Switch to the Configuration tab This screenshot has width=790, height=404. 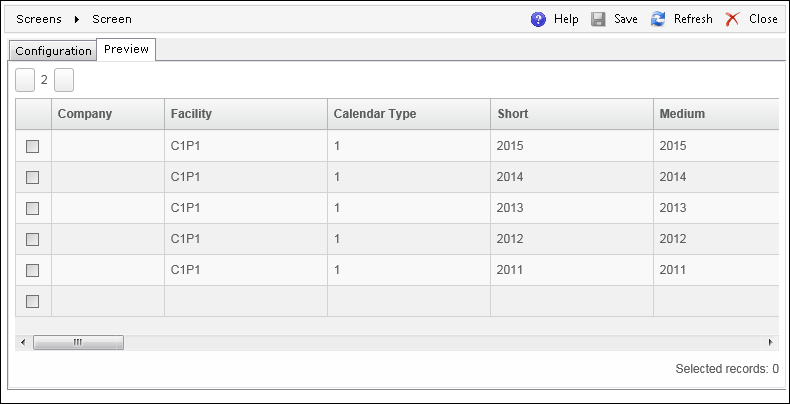(x=53, y=51)
